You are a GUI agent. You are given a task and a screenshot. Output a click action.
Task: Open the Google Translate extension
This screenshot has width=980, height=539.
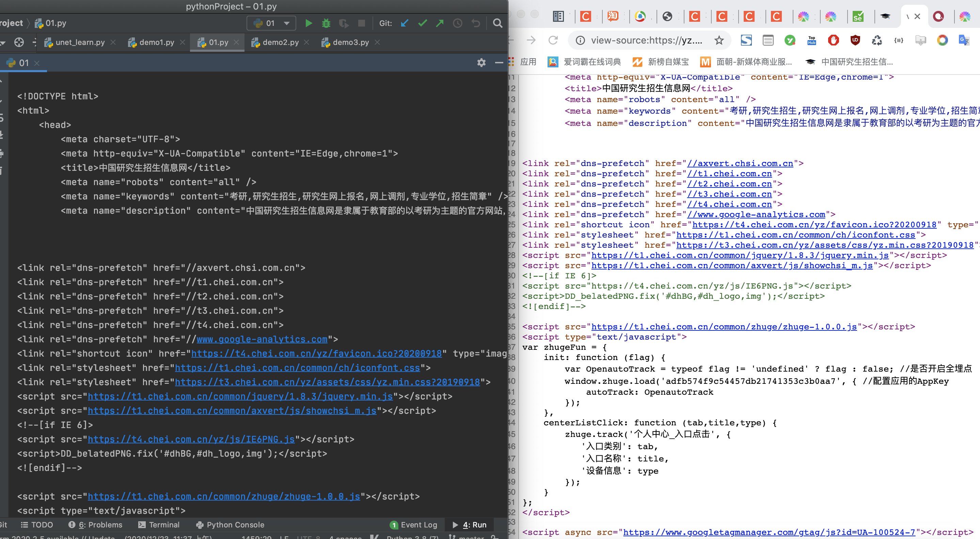(964, 40)
